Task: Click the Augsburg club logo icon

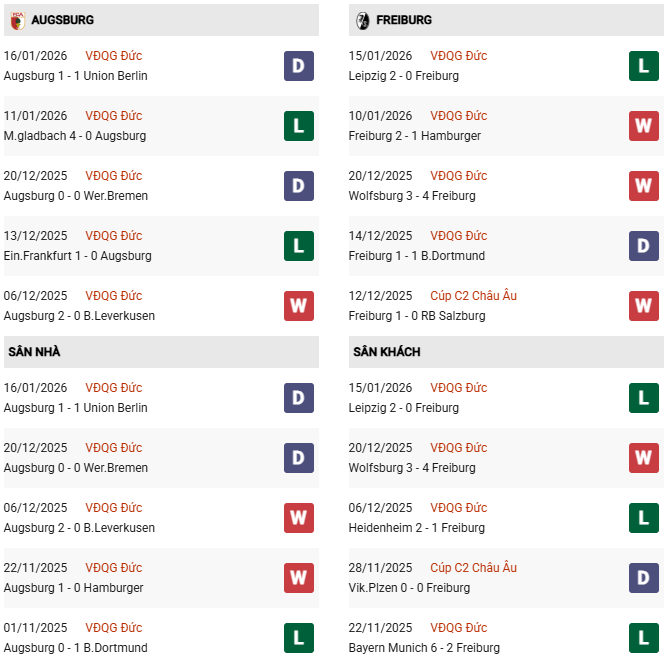Action: coord(18,20)
